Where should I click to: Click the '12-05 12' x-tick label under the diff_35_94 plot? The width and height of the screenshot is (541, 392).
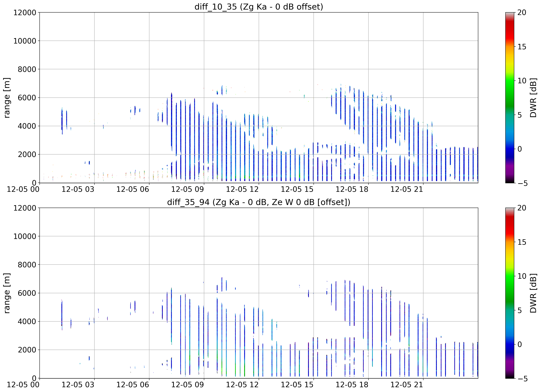click(242, 385)
